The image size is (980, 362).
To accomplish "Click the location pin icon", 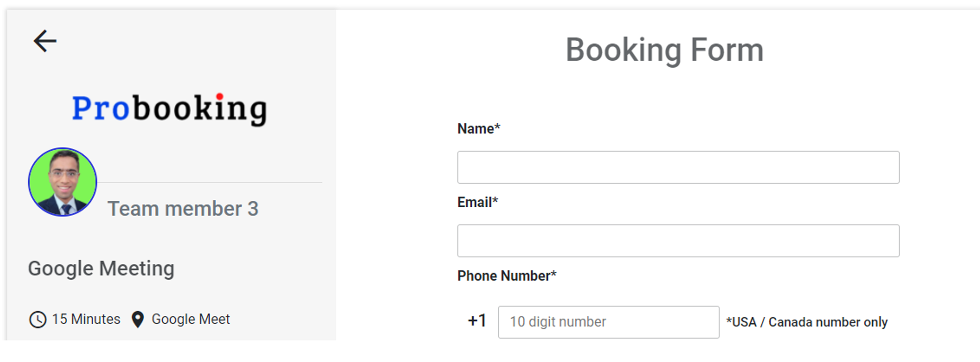I will point(138,319).
